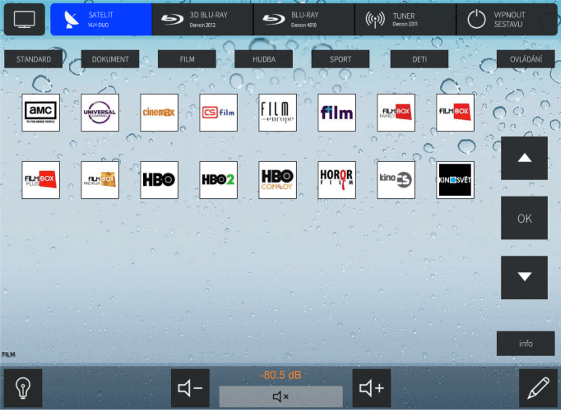Open the Standard channel category
561x410 pixels.
[33, 59]
